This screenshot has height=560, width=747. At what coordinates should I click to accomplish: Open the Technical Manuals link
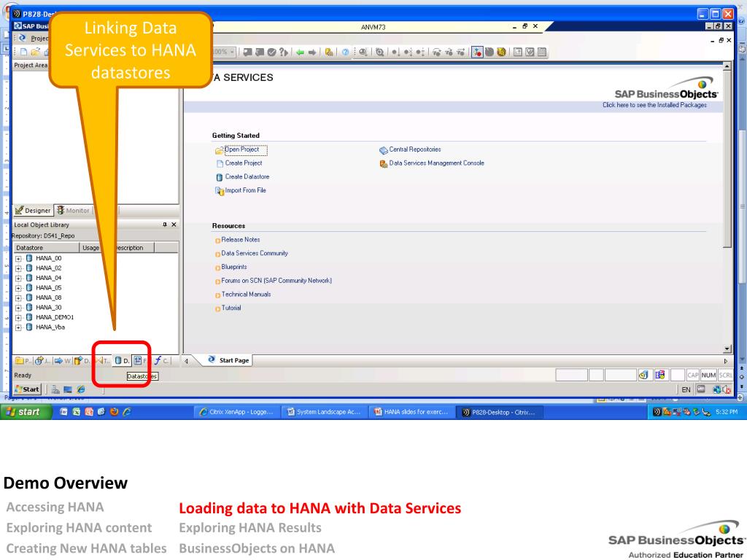(246, 295)
